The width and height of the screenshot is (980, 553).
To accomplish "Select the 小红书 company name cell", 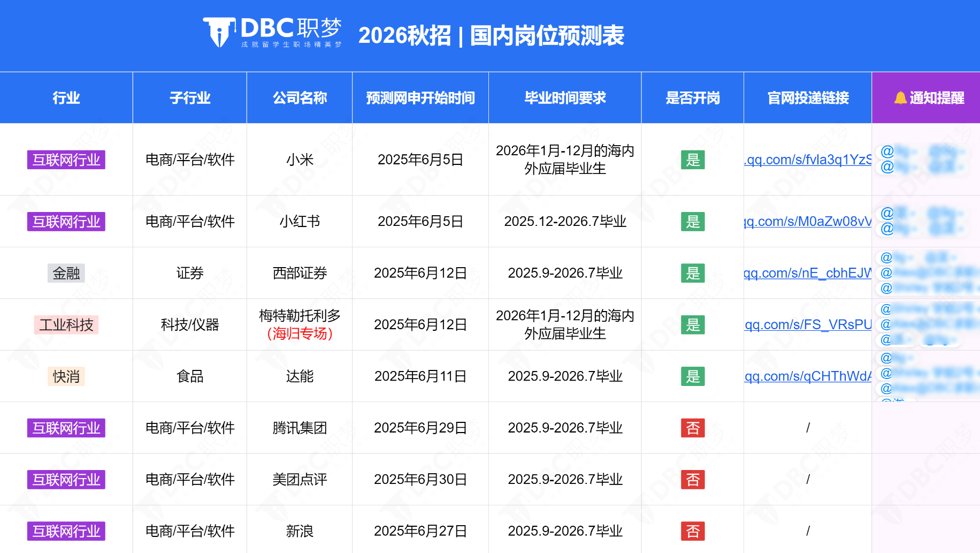I will tap(300, 222).
